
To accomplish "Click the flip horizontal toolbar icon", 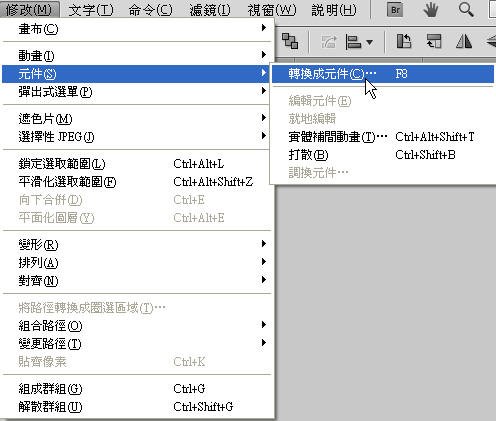I will [x=464, y=42].
